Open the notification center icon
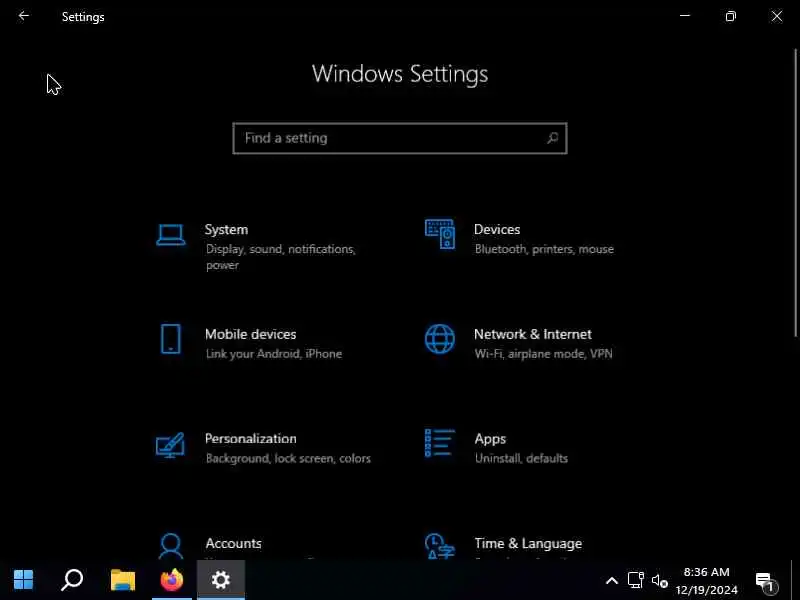Image resolution: width=800 pixels, height=600 pixels. 766,582
